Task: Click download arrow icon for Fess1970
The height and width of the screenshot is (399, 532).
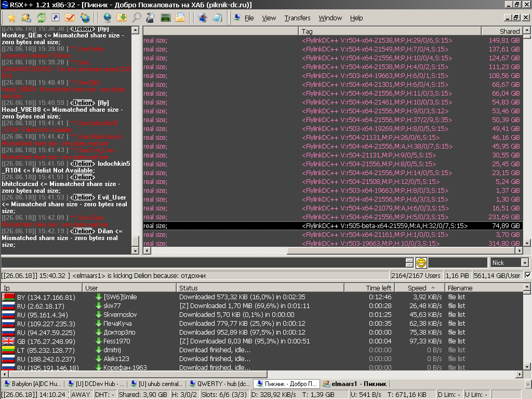Action: click(x=98, y=341)
